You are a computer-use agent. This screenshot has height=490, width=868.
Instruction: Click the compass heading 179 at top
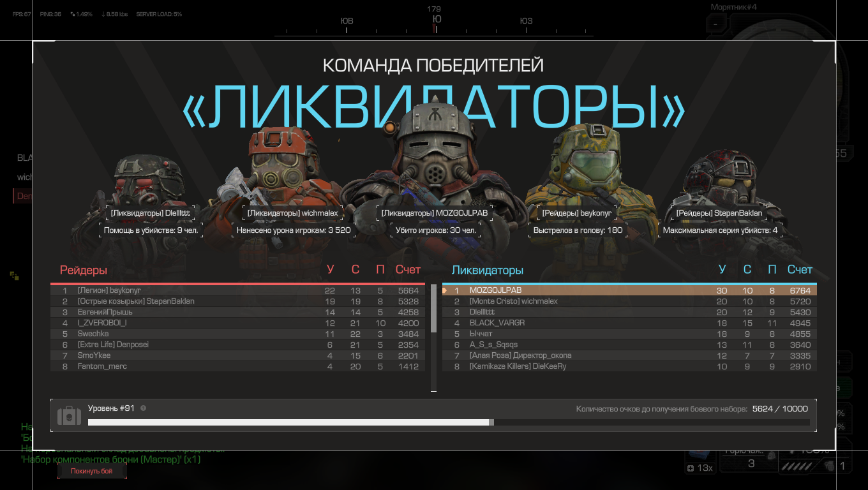[434, 9]
